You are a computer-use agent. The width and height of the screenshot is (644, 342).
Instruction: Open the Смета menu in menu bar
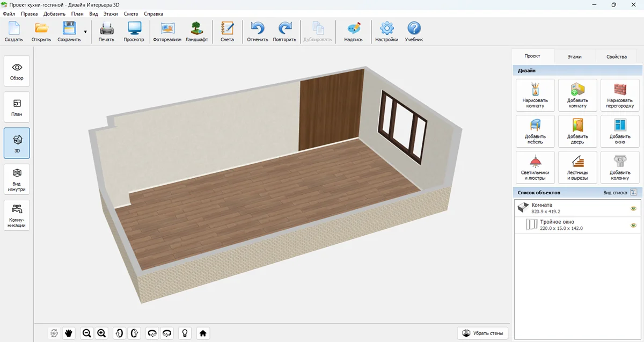tap(130, 13)
